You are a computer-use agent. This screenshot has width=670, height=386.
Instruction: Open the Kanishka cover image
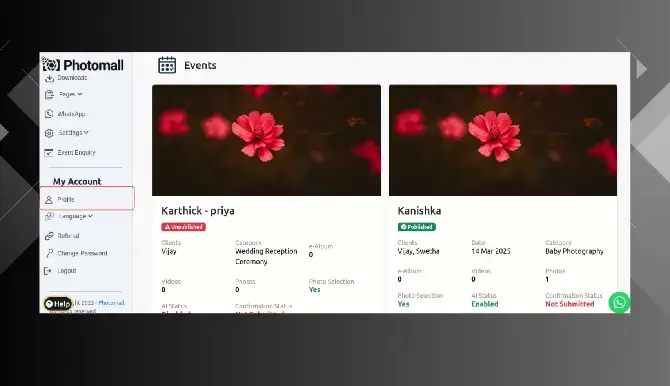(x=503, y=140)
